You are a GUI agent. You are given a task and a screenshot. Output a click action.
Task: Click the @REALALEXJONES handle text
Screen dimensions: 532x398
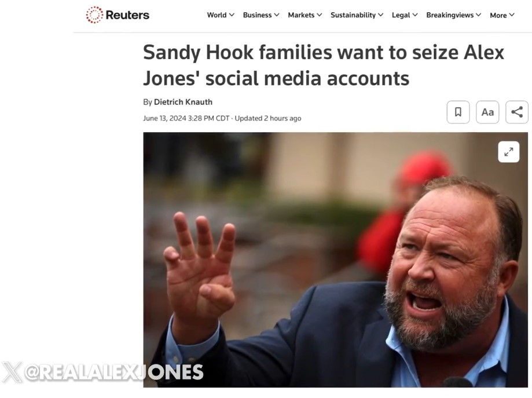pyautogui.click(x=113, y=372)
